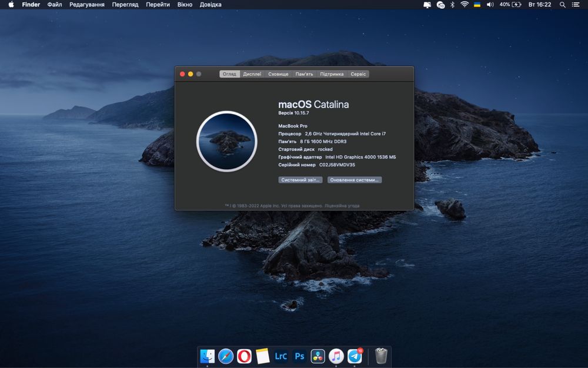The width and height of the screenshot is (588, 368).
Task: Open Notification Center list icon
Action: click(576, 5)
